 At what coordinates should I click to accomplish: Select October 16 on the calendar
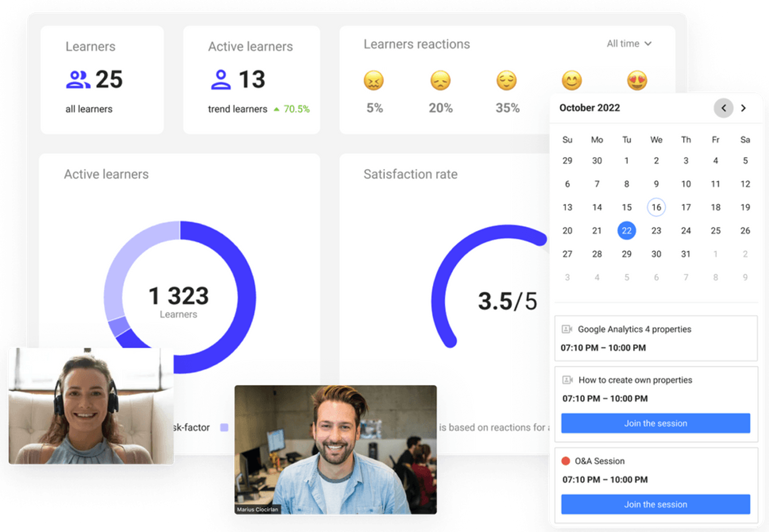pyautogui.click(x=656, y=207)
